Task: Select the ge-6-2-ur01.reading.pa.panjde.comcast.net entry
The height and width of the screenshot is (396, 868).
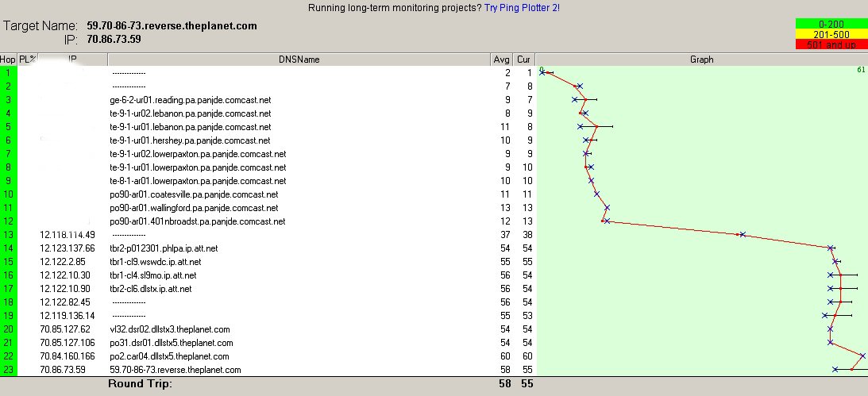Action: [x=190, y=100]
